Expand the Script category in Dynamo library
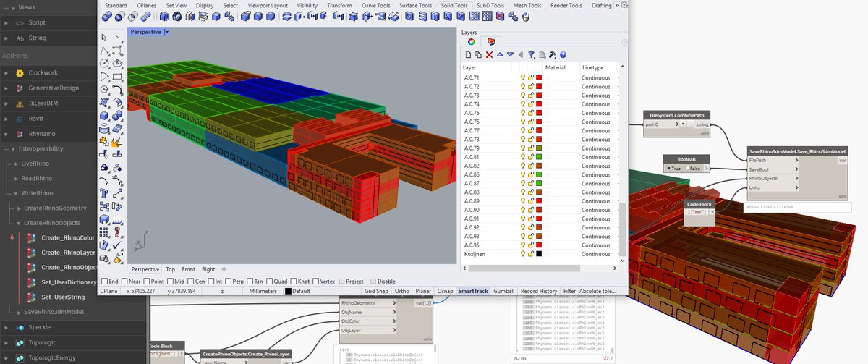Image resolution: width=868 pixels, height=364 pixels. [7, 22]
